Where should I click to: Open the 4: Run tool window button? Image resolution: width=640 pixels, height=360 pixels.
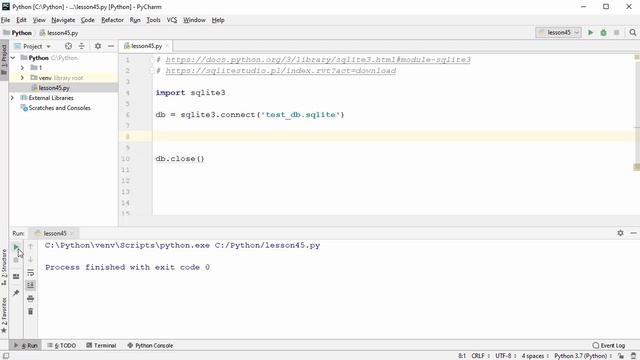click(26, 345)
